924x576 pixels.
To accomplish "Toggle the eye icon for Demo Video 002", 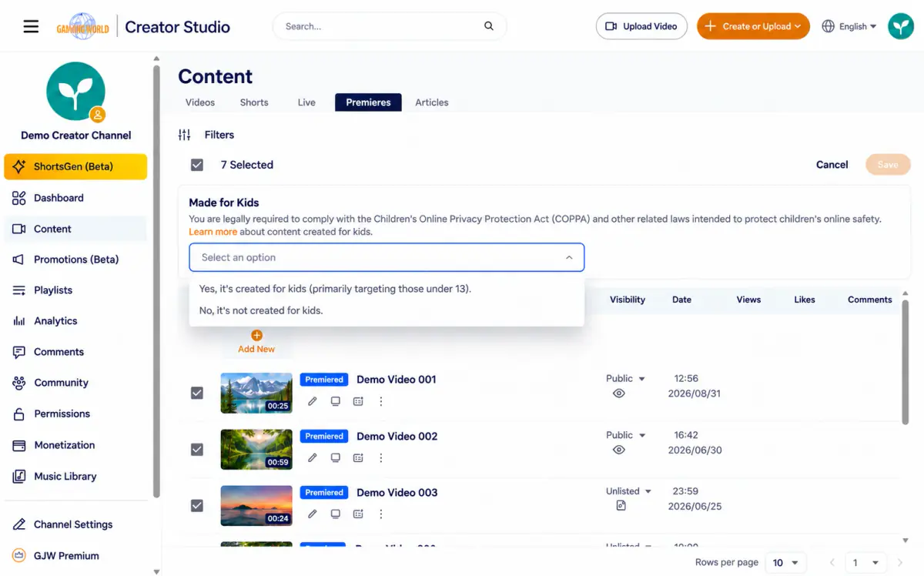I will click(619, 450).
